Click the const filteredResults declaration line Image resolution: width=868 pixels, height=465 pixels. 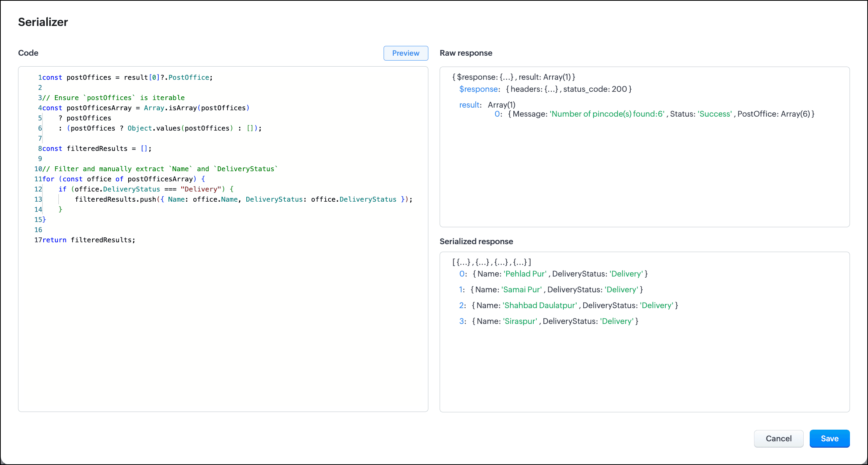97,149
